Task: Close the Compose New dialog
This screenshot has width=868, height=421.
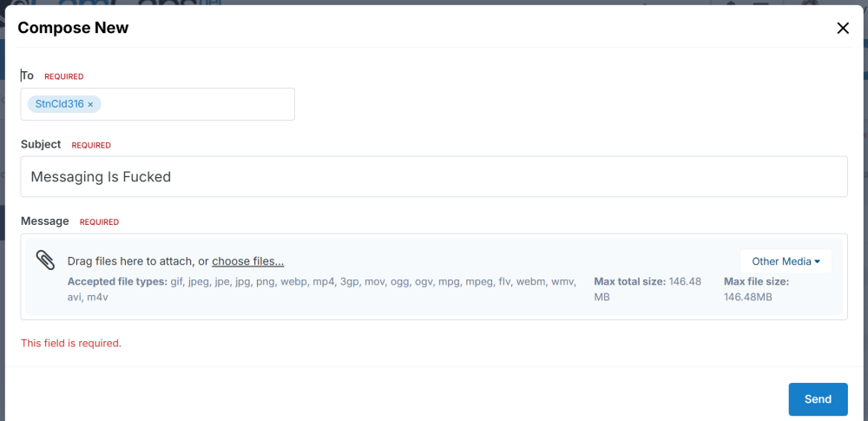Action: (842, 28)
